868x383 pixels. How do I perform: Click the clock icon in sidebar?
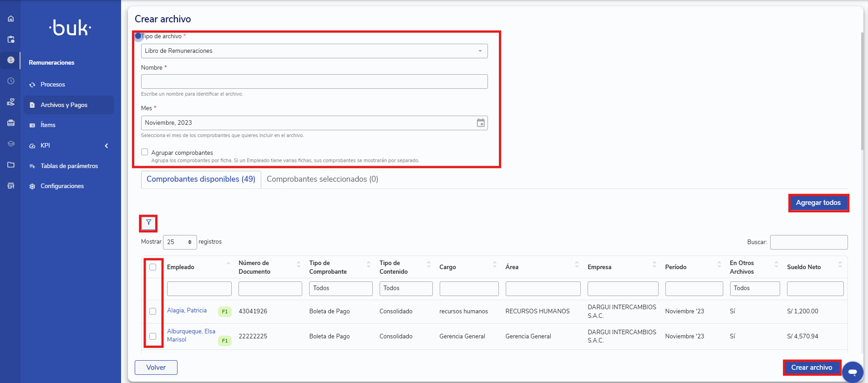pyautogui.click(x=11, y=81)
